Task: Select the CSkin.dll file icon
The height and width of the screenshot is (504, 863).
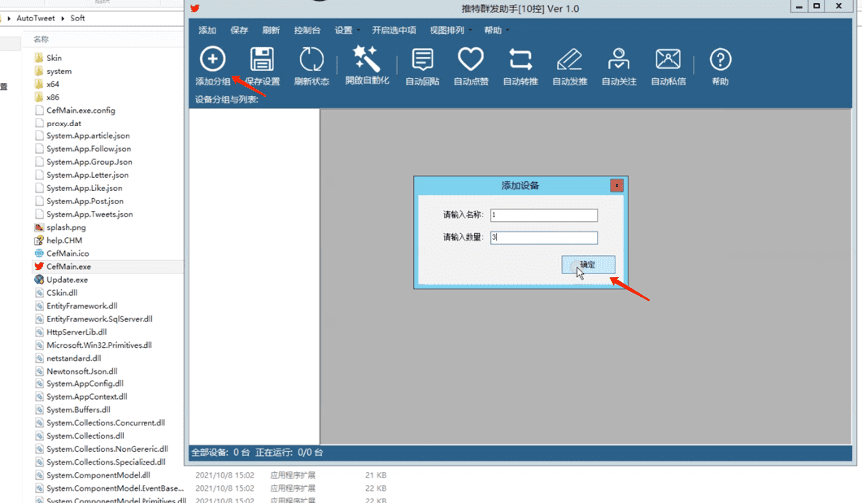Action: tap(39, 293)
